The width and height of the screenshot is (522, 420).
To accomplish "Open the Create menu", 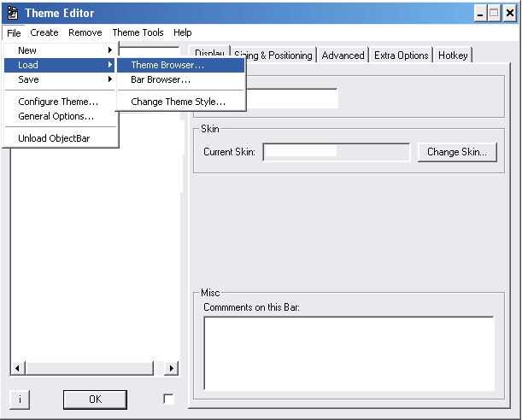I will coord(44,32).
